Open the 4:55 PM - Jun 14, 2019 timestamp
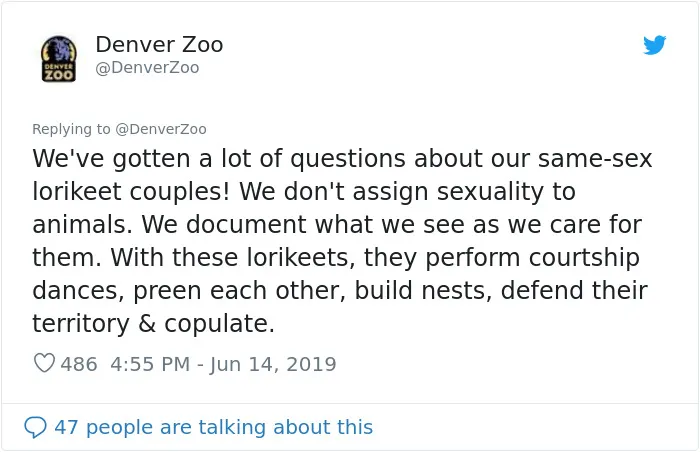This screenshot has width=700, height=452. [x=223, y=364]
